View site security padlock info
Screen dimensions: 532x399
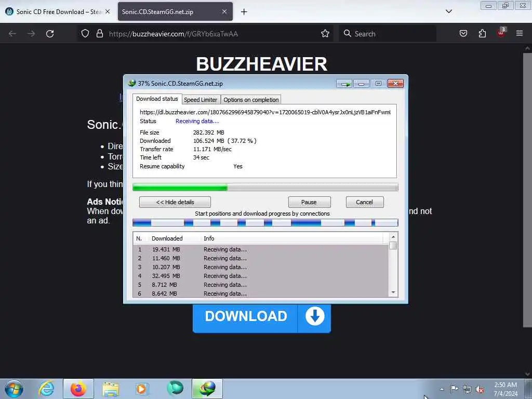(99, 33)
